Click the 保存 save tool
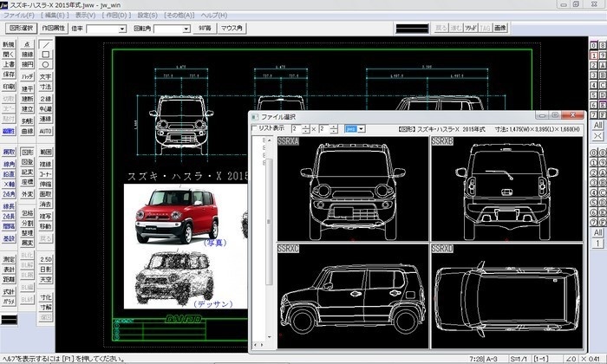The width and height of the screenshot is (607, 364). pos(9,75)
